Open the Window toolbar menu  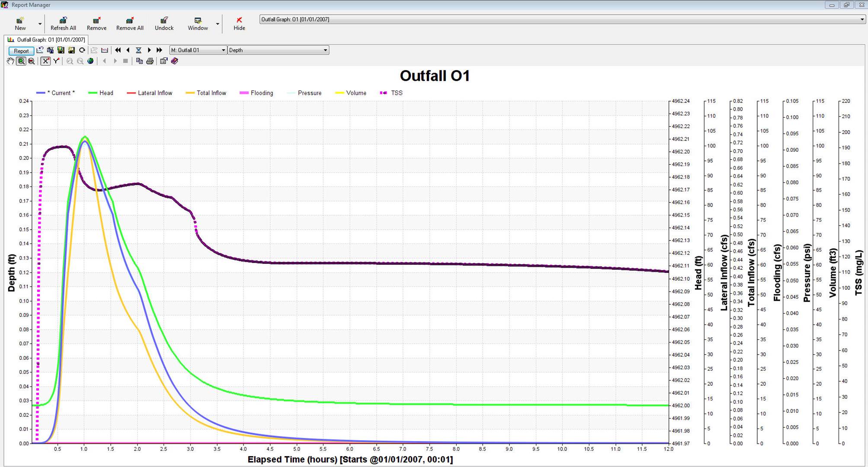coord(198,23)
